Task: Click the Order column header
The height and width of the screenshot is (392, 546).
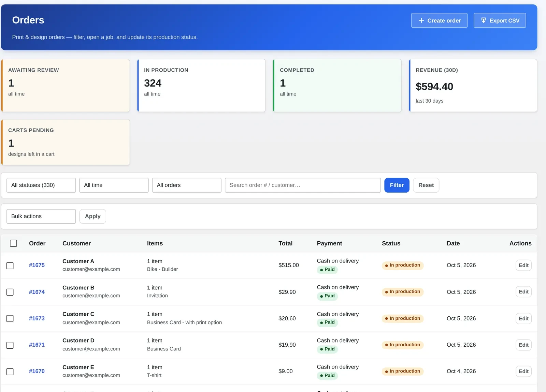Action: (37, 243)
